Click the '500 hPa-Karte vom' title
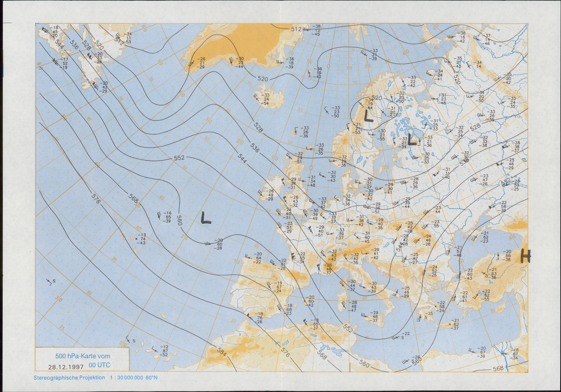 83,356
